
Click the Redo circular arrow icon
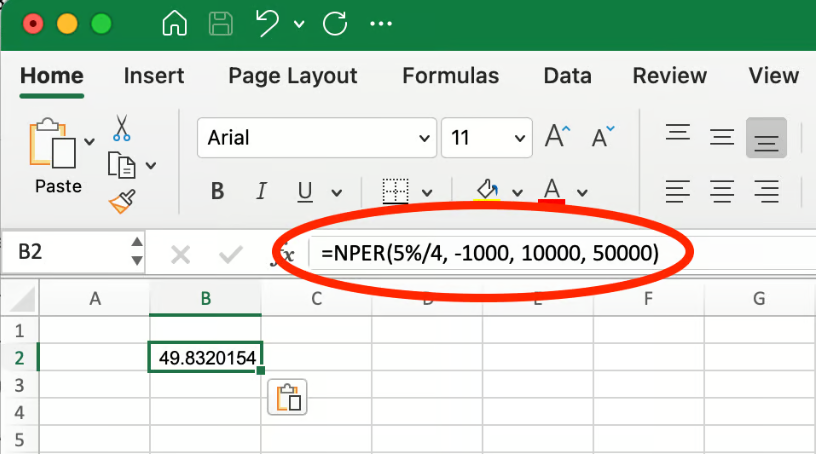tap(335, 22)
